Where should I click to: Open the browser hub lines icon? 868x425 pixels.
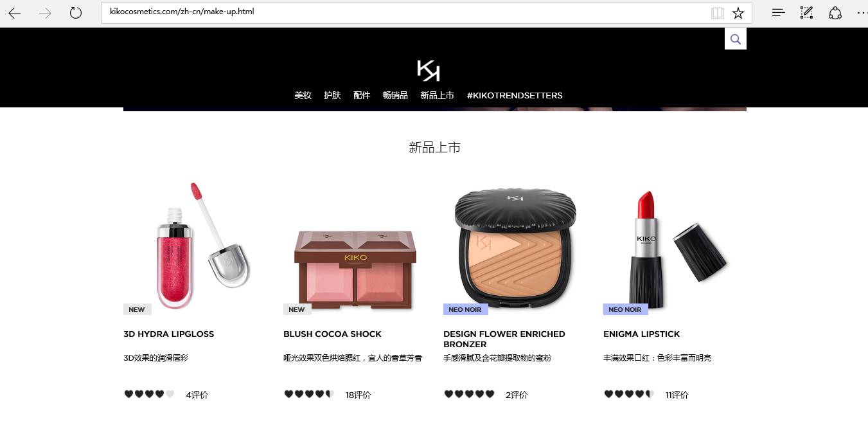pyautogui.click(x=778, y=12)
